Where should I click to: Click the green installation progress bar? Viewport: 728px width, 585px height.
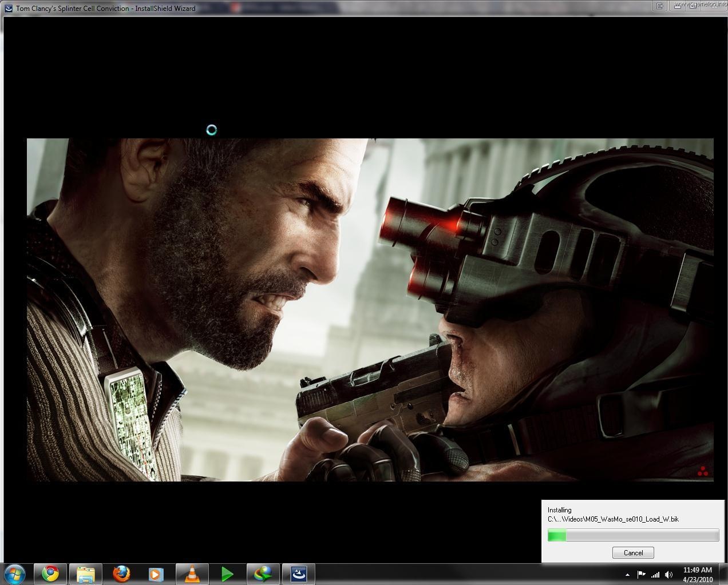tap(633, 535)
